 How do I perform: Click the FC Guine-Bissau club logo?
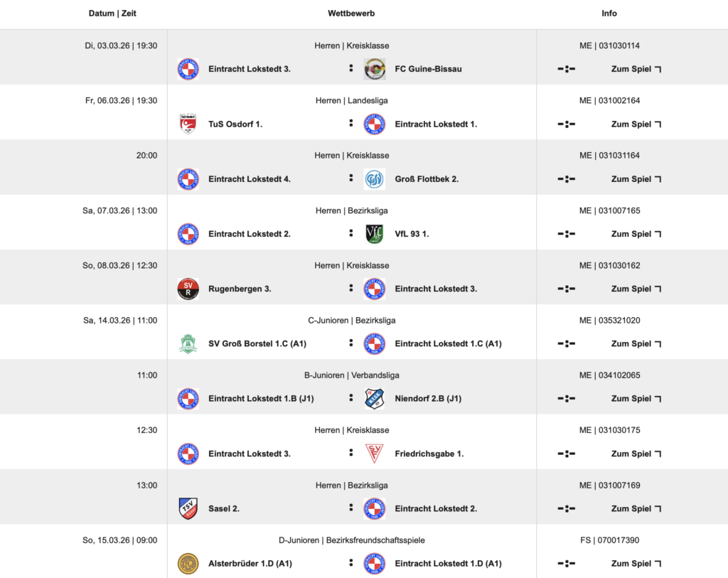(374, 69)
